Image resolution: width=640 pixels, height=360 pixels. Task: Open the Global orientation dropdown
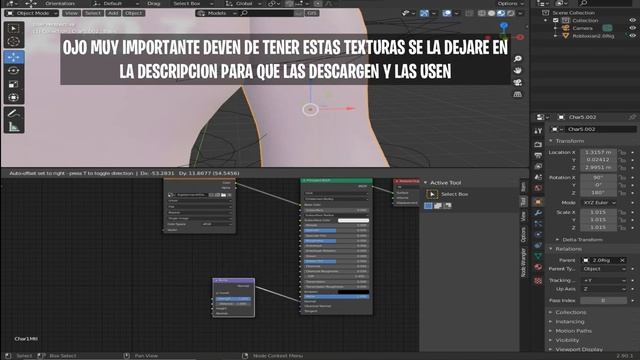point(244,4)
